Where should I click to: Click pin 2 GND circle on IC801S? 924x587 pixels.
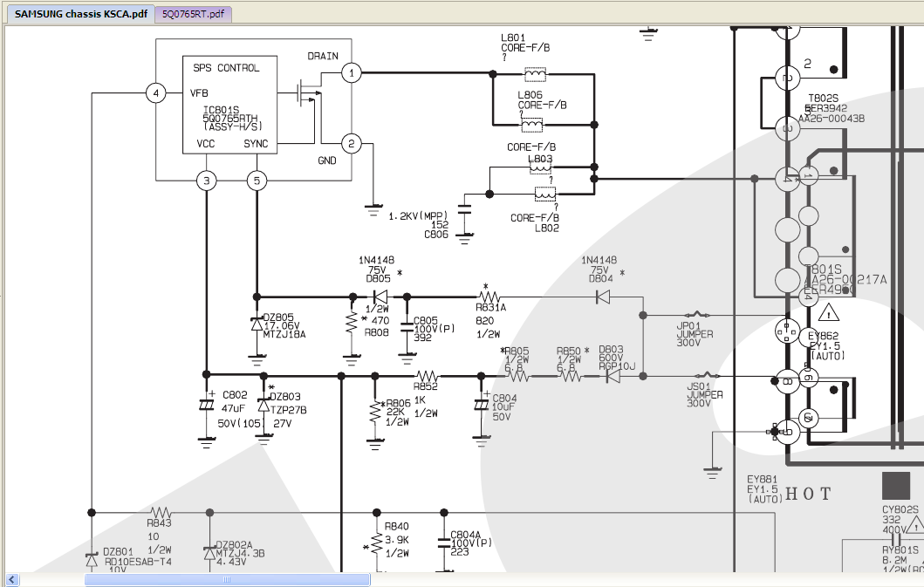pyautogui.click(x=351, y=144)
